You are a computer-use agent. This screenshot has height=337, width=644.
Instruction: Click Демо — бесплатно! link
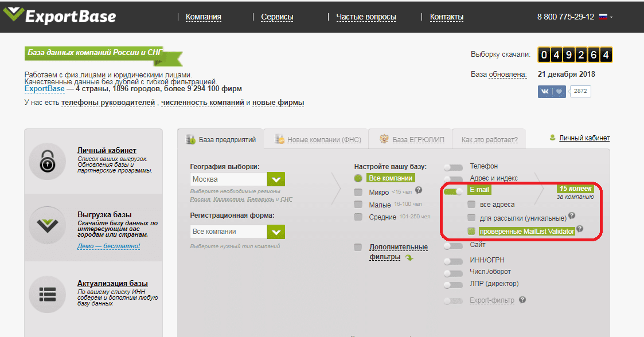(109, 246)
